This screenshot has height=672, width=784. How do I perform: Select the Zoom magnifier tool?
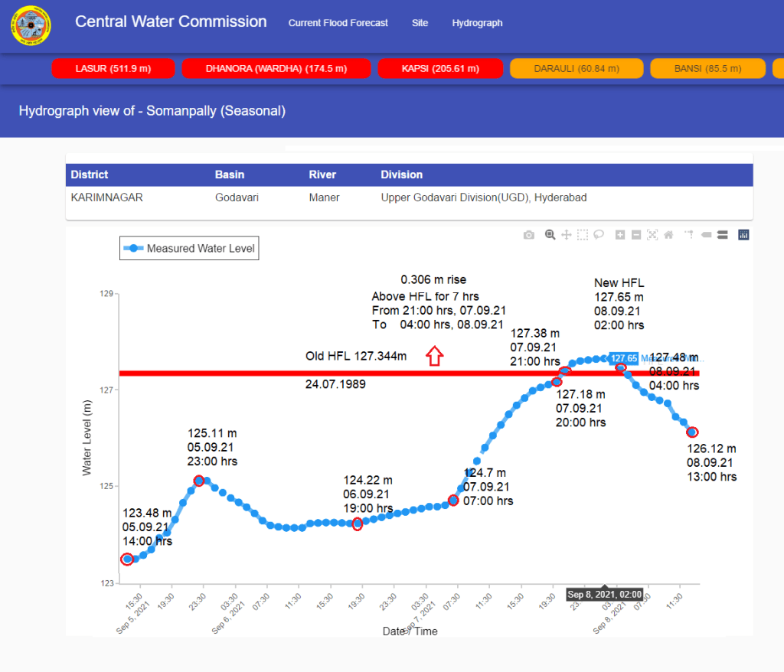point(550,235)
